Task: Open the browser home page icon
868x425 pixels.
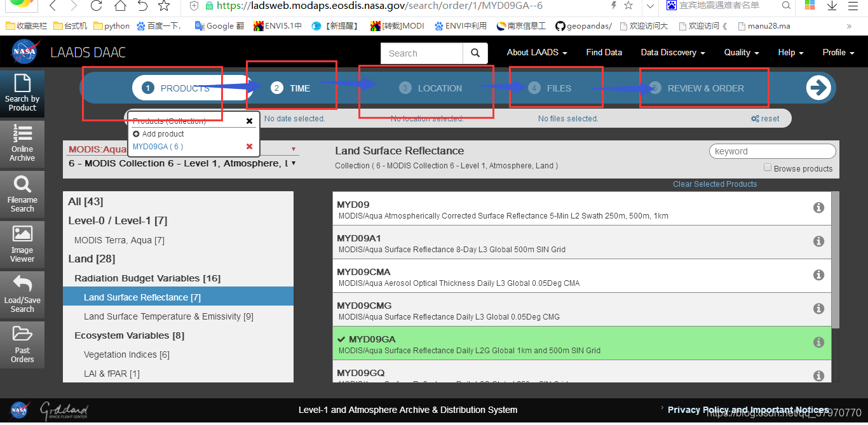Action: (x=120, y=6)
